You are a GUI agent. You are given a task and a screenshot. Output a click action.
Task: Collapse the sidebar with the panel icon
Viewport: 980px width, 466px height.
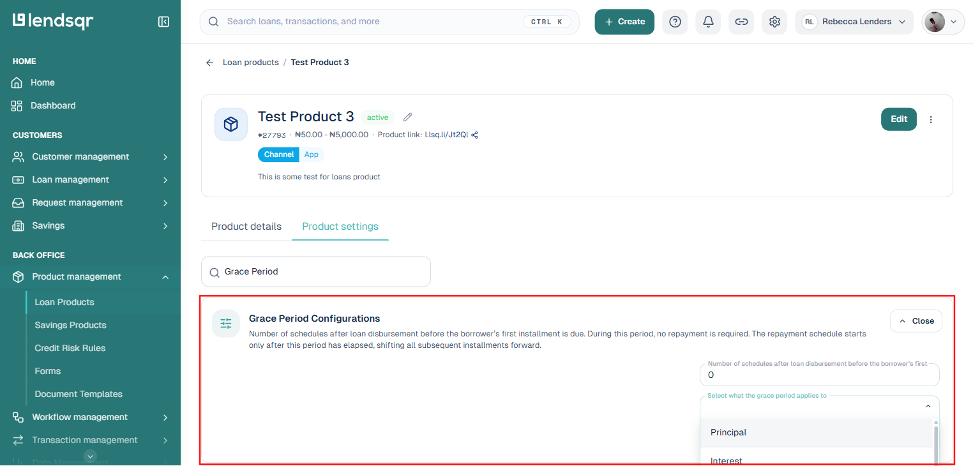tap(163, 22)
